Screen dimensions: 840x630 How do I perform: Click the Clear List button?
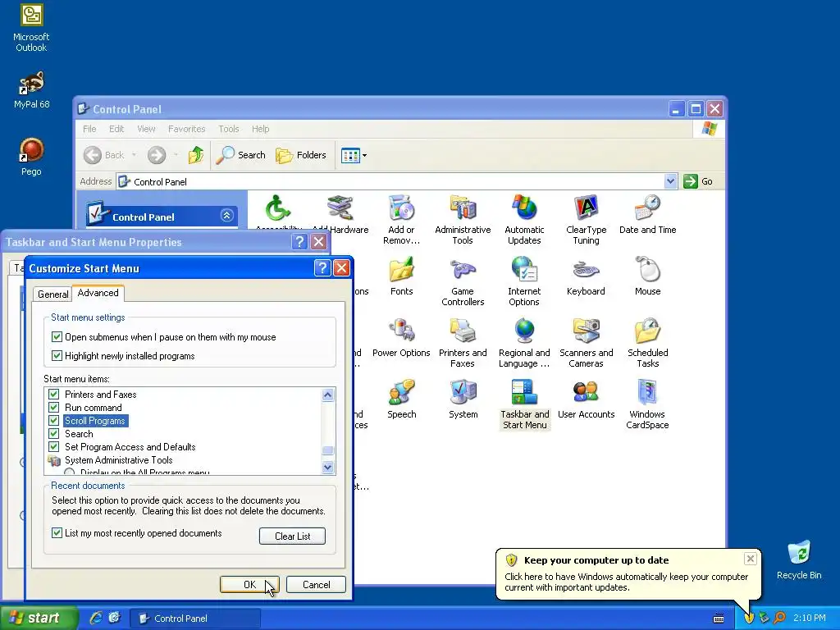[x=293, y=536]
